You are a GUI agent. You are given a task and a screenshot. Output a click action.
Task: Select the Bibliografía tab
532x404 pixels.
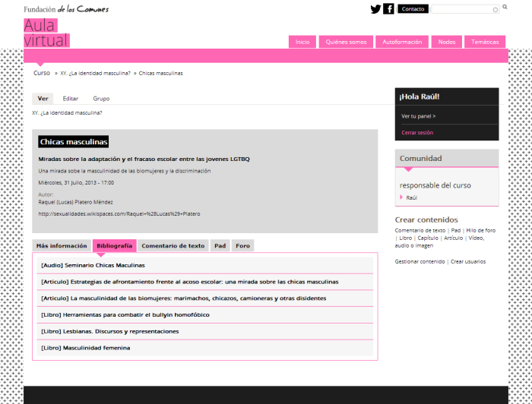114,246
